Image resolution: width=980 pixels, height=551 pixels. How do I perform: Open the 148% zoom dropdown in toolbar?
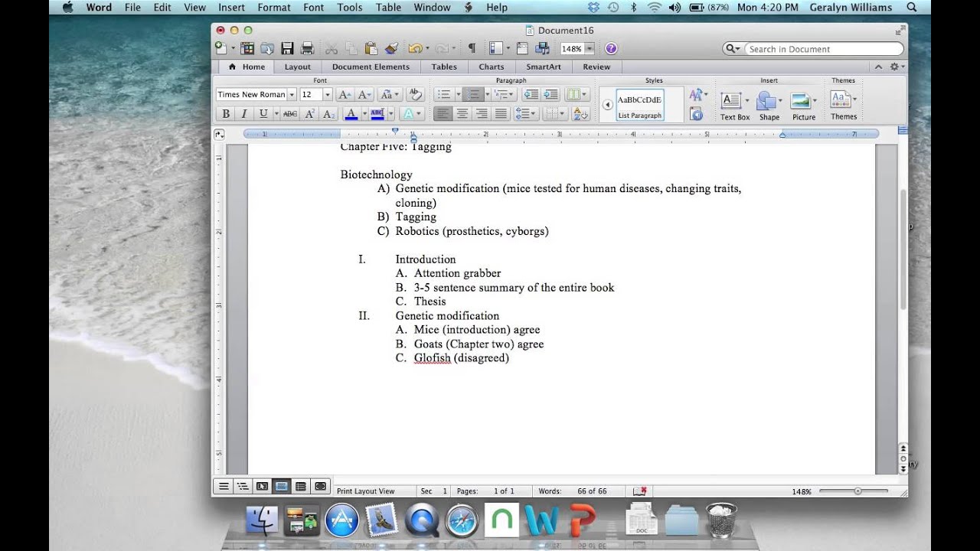[x=589, y=48]
